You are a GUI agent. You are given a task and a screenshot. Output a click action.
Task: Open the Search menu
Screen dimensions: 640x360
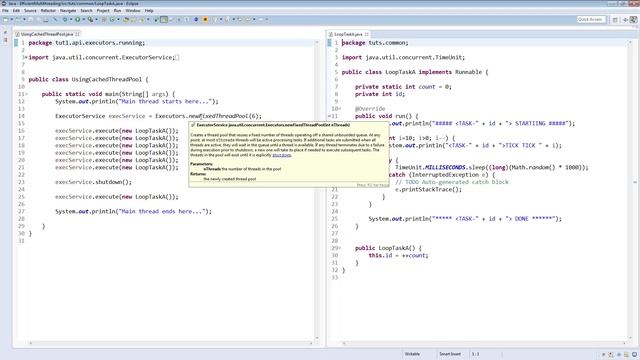pos(86,11)
